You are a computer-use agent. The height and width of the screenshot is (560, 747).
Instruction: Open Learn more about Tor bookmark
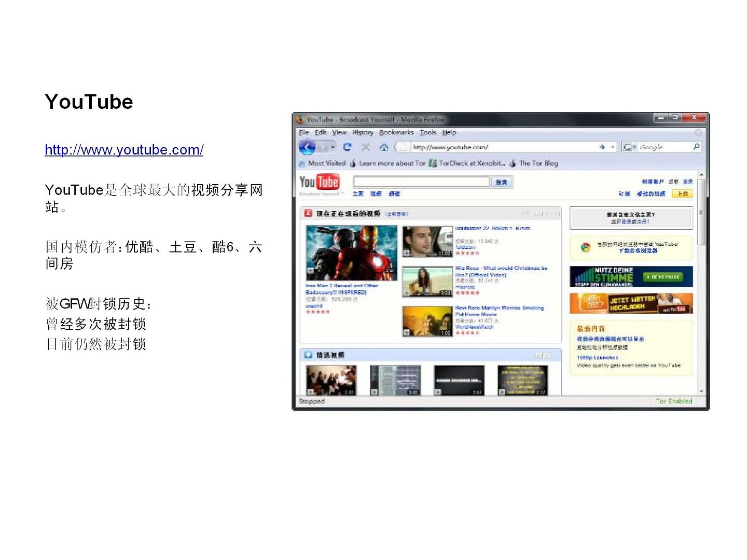(388, 163)
